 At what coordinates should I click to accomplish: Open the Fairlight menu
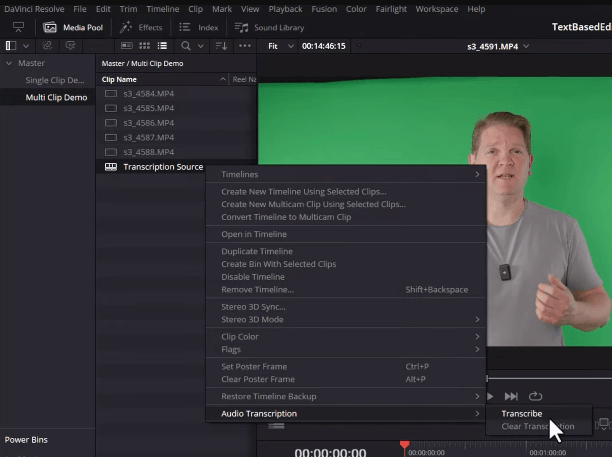click(391, 9)
